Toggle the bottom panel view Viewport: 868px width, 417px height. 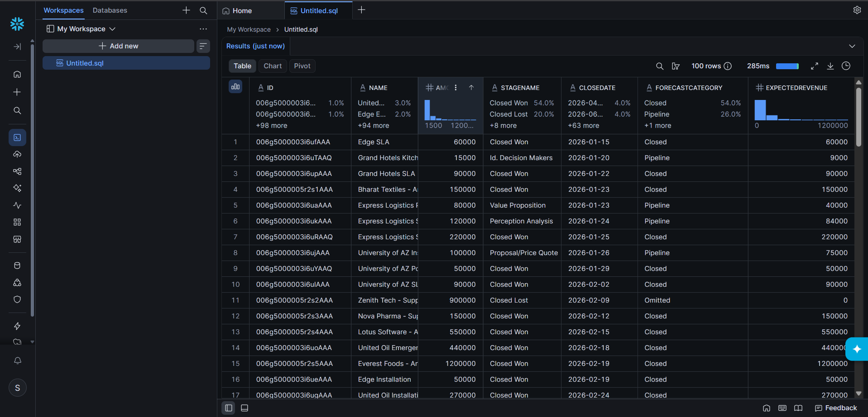[245, 408]
